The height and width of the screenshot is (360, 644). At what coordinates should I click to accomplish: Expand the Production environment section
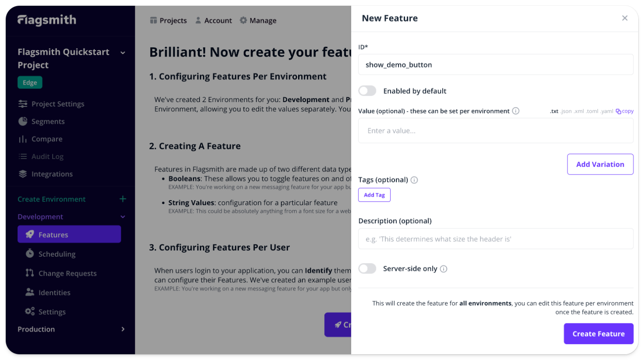pyautogui.click(x=123, y=329)
